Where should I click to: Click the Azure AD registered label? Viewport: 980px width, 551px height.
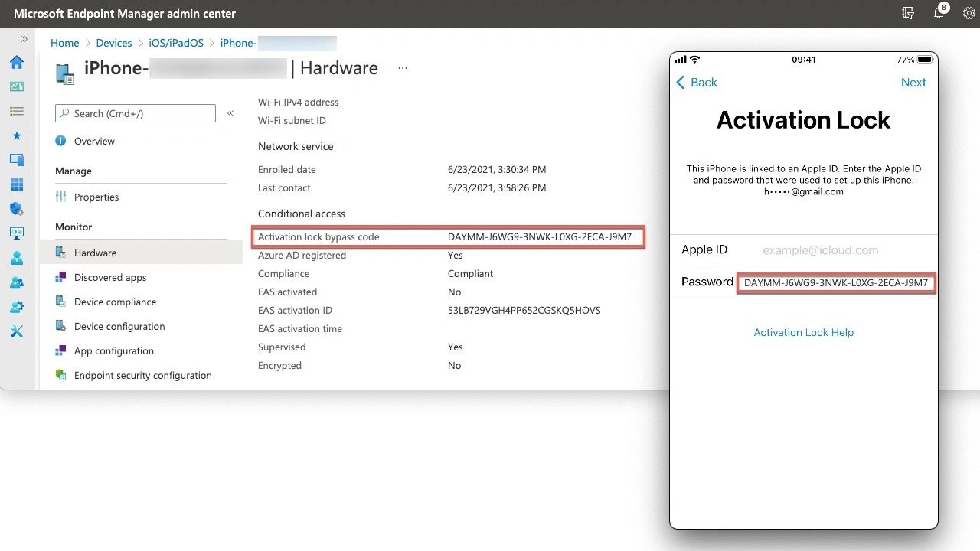302,256
